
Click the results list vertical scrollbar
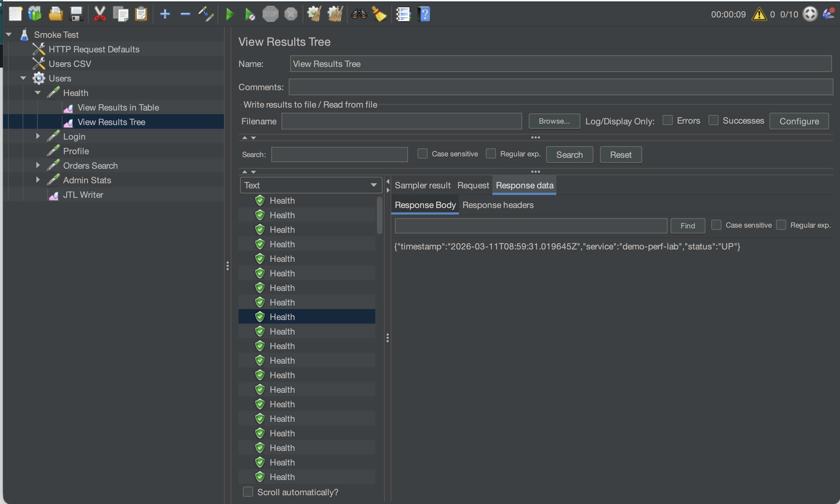[x=380, y=216]
